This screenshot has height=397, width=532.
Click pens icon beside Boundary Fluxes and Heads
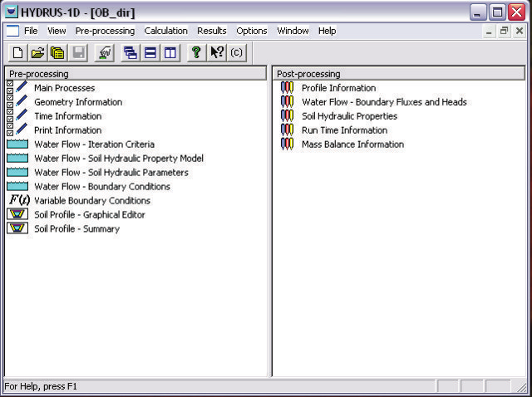287,101
